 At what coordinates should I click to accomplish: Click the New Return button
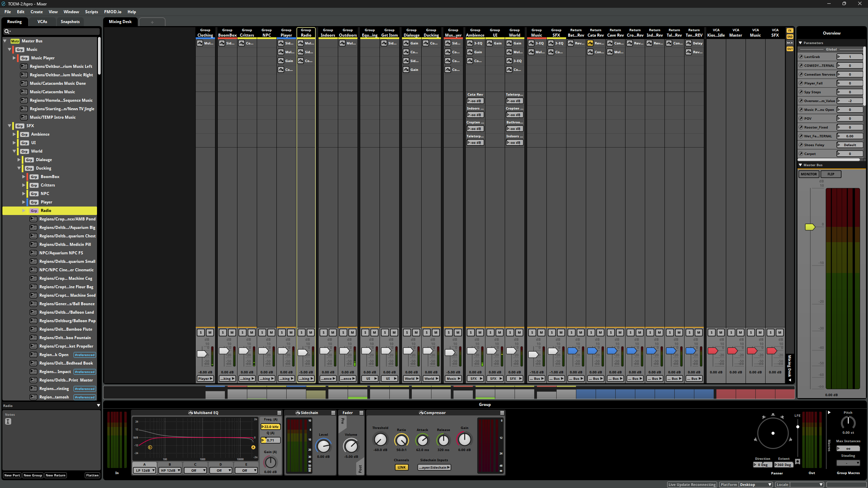[56, 475]
